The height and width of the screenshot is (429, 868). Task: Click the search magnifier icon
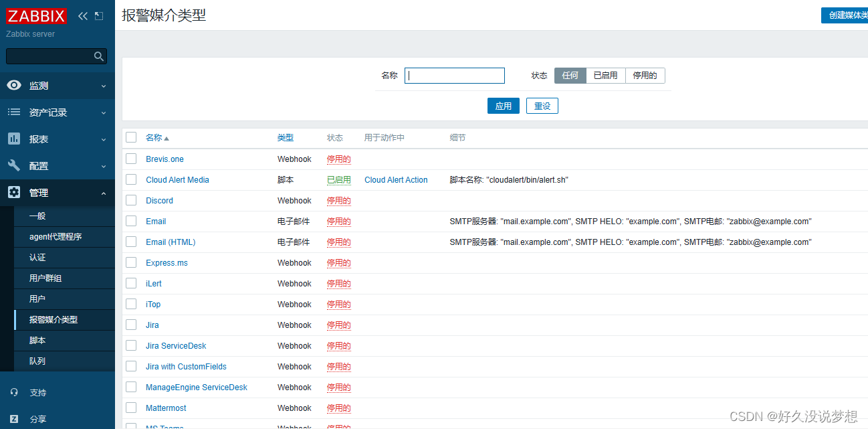coord(99,56)
